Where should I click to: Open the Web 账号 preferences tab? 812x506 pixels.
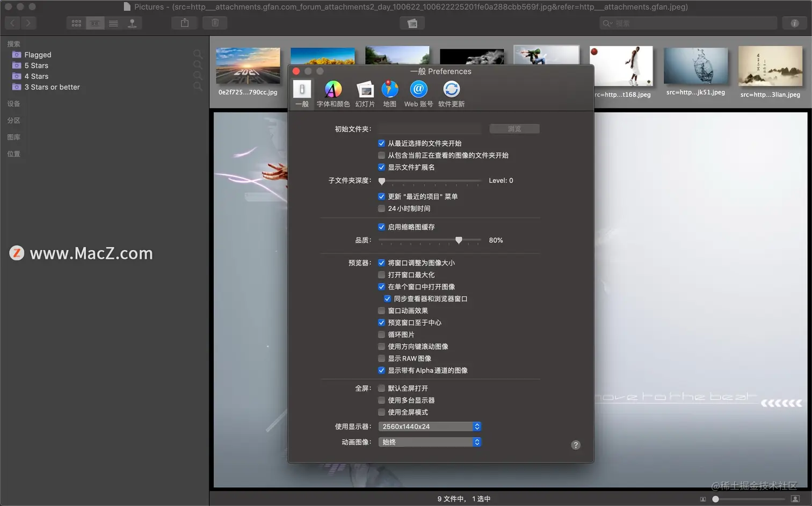click(418, 94)
